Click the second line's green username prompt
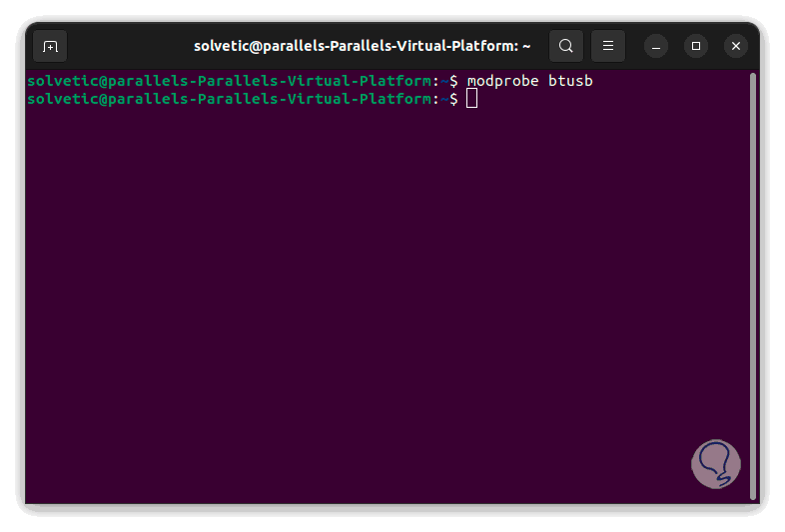 click(x=230, y=99)
